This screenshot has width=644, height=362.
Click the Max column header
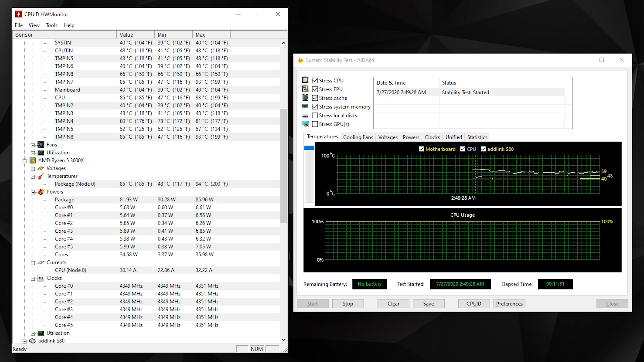coord(211,35)
